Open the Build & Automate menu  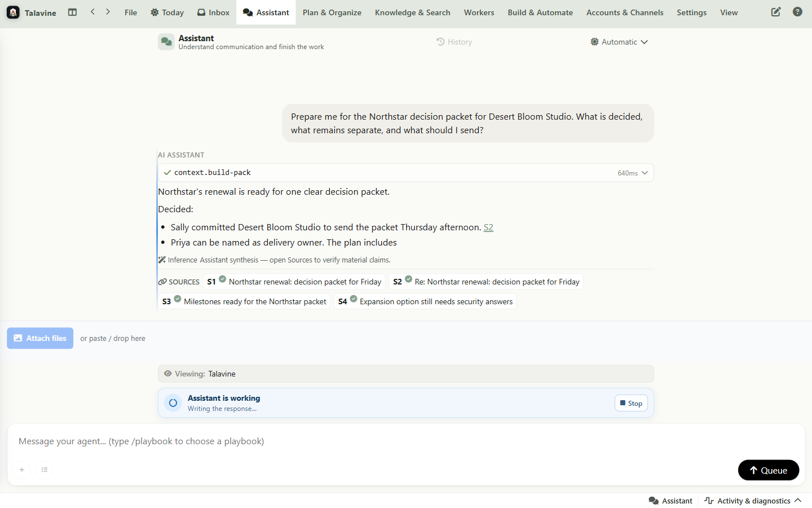click(x=540, y=12)
